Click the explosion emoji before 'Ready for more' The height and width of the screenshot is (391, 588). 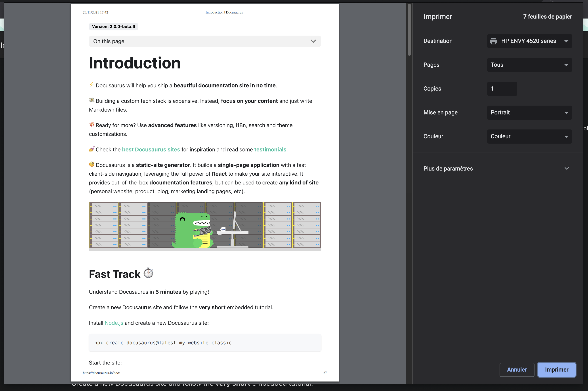point(92,124)
